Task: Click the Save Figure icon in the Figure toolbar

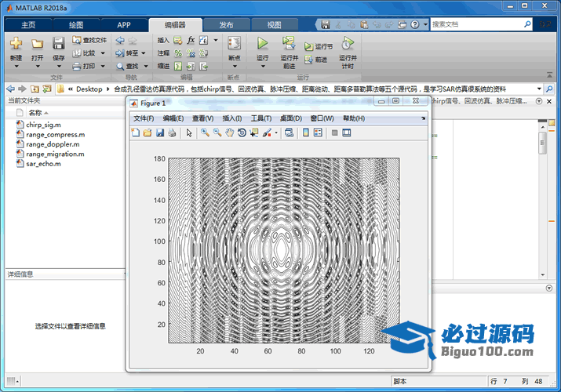Action: tap(160, 133)
